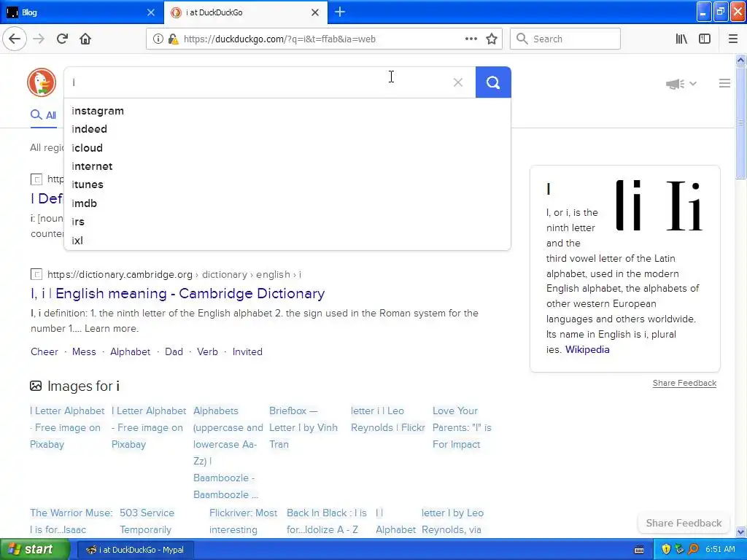Open page actions three-dot menu

pyautogui.click(x=471, y=39)
